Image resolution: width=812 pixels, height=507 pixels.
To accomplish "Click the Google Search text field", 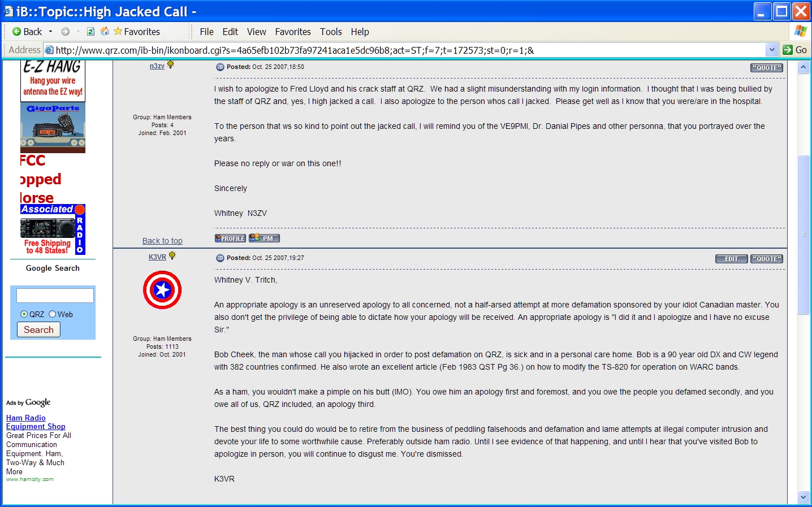I will (55, 296).
